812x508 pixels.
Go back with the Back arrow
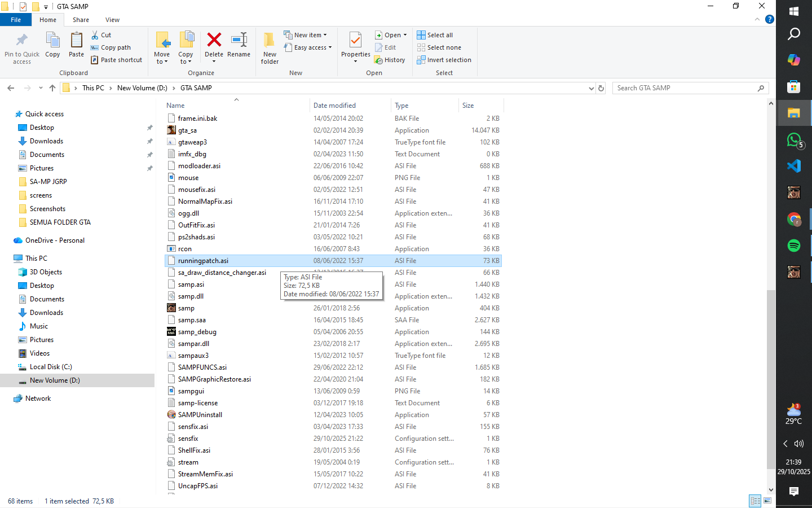(x=11, y=88)
